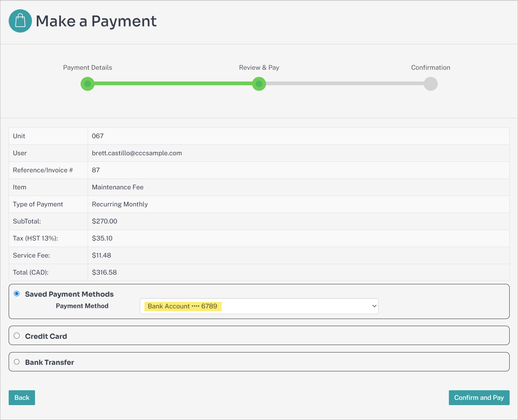Click the Maintenance Fee item value
This screenshot has width=518, height=420.
tap(117, 187)
